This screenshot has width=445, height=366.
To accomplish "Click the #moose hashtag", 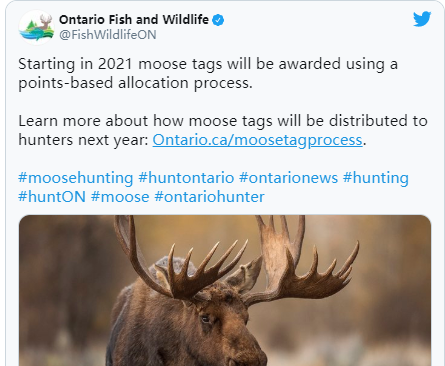I will click(120, 197).
